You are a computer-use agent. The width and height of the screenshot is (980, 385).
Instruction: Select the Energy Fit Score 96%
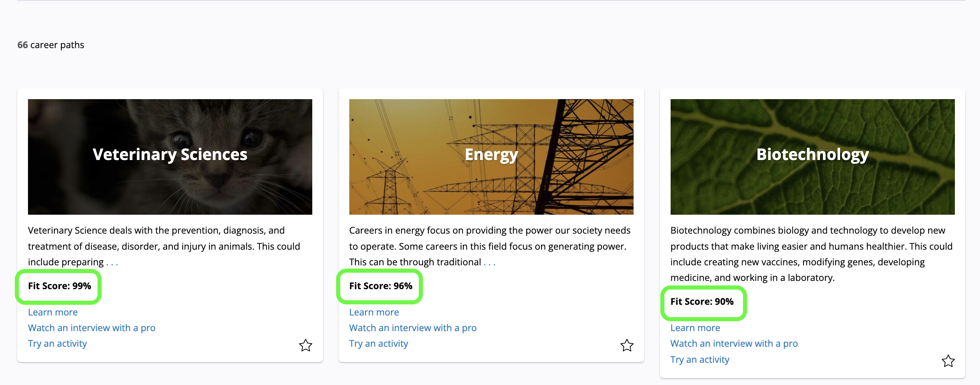381,286
